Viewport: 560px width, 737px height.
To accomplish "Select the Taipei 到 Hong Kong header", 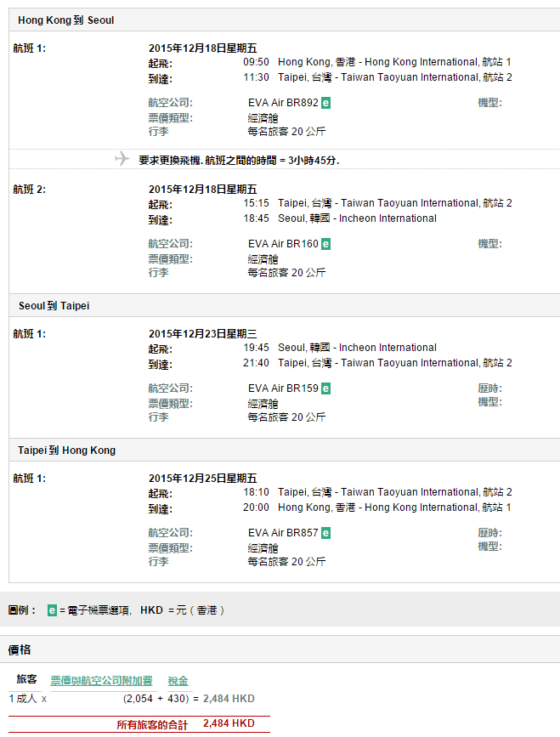I will point(66,451).
